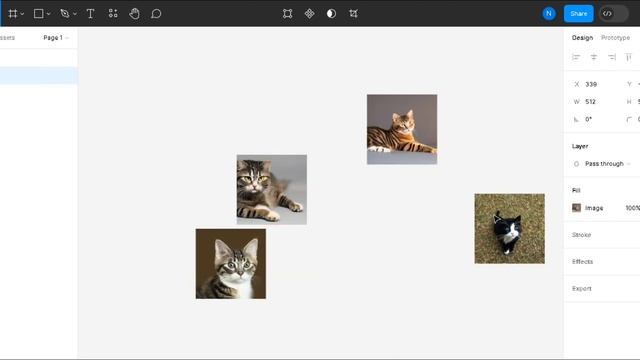Click the Crop image icon
This screenshot has height=360, width=640.
(353, 13)
